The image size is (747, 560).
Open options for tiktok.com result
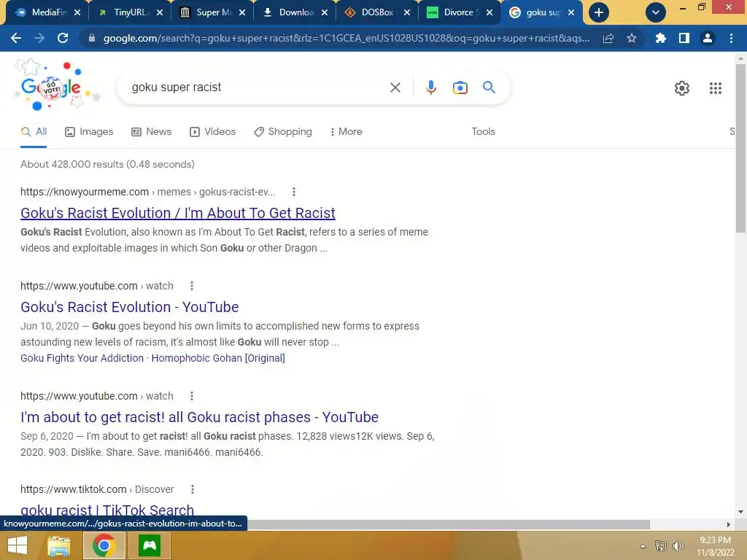click(x=193, y=489)
